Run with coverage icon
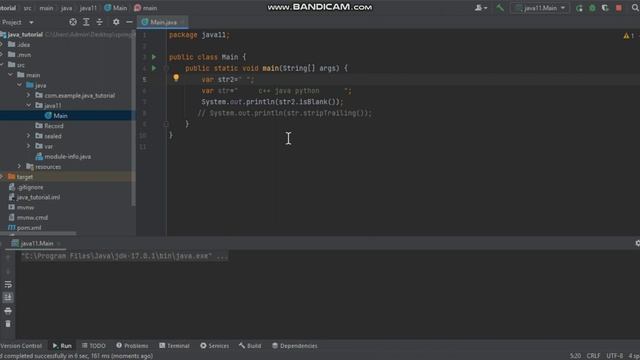 pos(605,8)
